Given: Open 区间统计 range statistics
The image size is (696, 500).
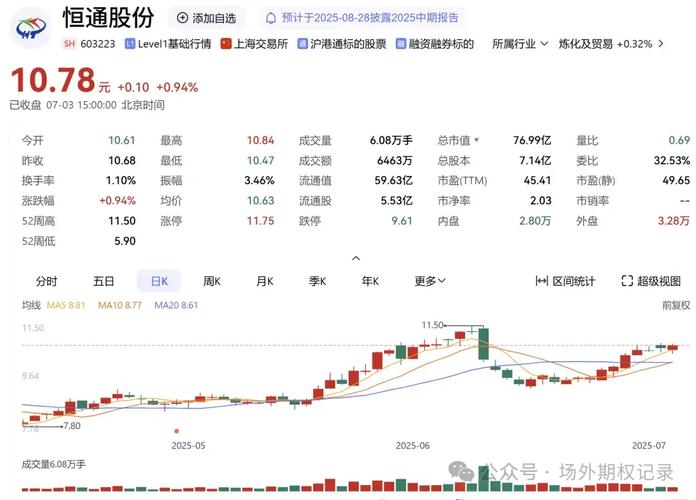Looking at the screenshot, I should (566, 281).
